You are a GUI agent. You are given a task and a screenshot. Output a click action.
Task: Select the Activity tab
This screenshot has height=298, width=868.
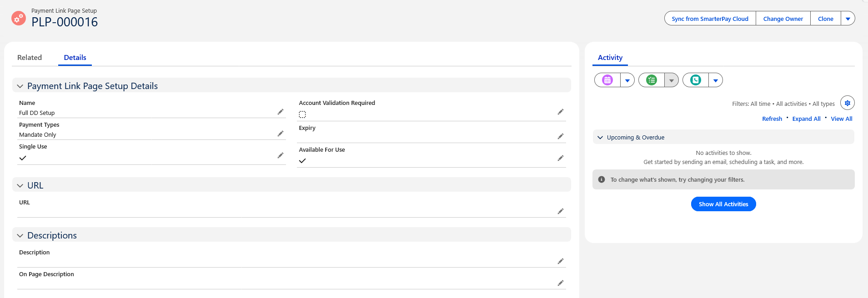610,58
